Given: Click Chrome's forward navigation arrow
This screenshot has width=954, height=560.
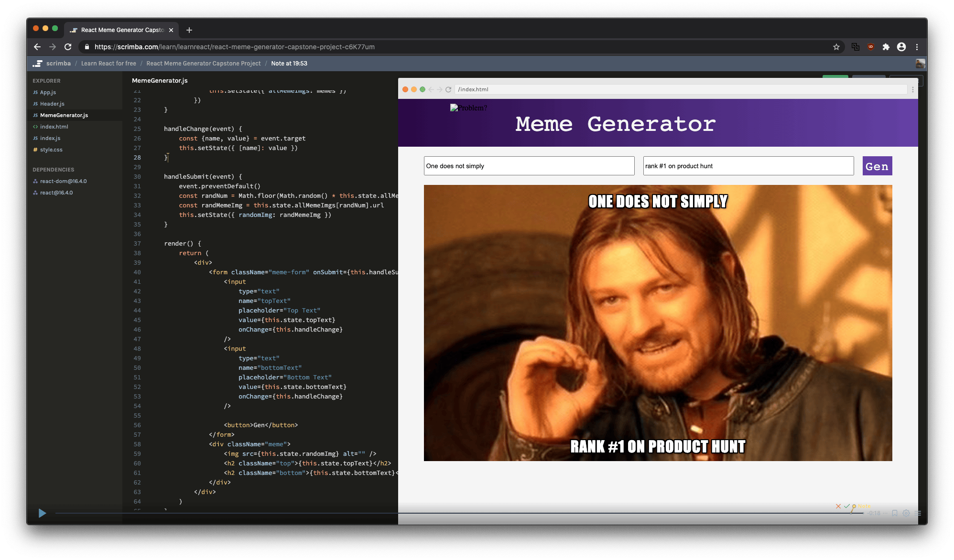Looking at the screenshot, I should point(53,47).
